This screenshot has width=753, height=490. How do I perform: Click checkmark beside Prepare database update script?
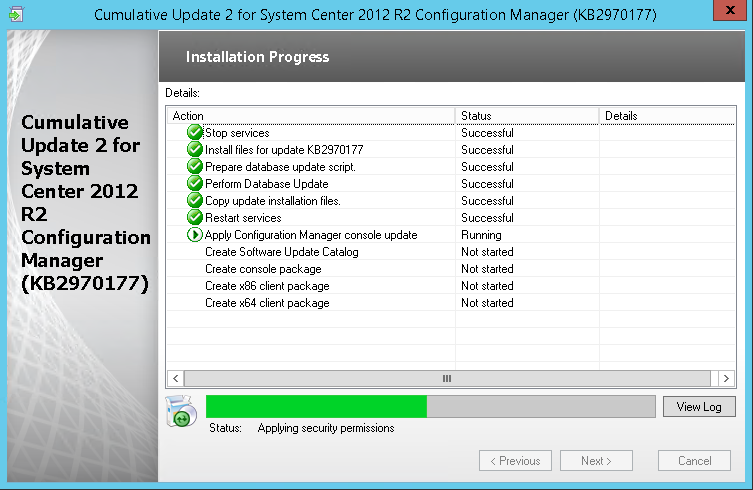click(x=194, y=166)
